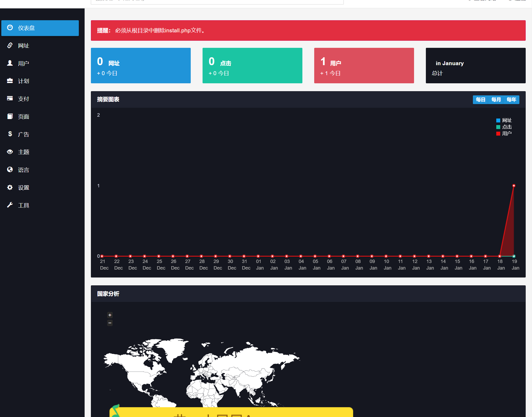Click the briefcase icon beside 计划
This screenshot has width=532, height=417.
(x=10, y=81)
